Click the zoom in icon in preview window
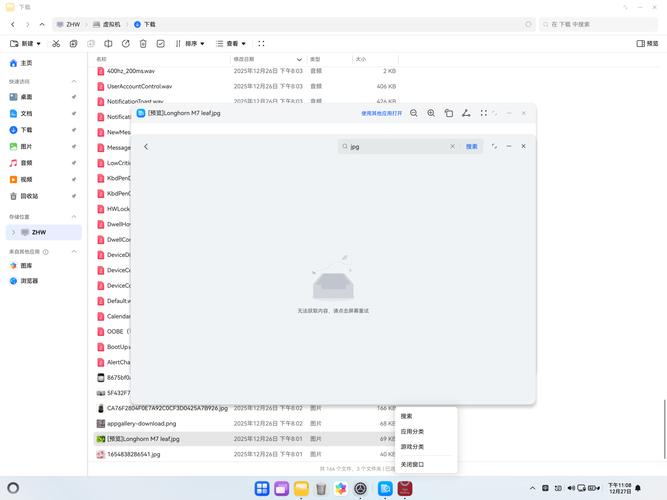The image size is (667, 500). (x=431, y=113)
